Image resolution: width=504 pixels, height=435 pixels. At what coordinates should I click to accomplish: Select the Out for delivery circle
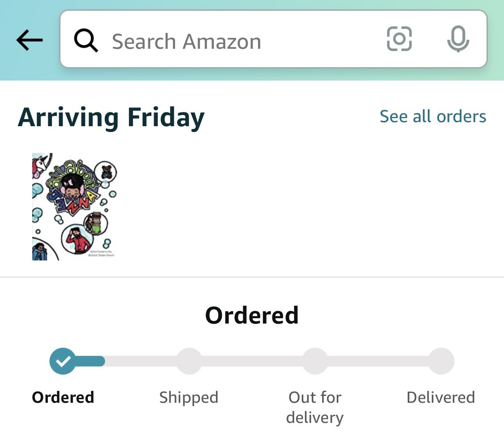coord(315,361)
